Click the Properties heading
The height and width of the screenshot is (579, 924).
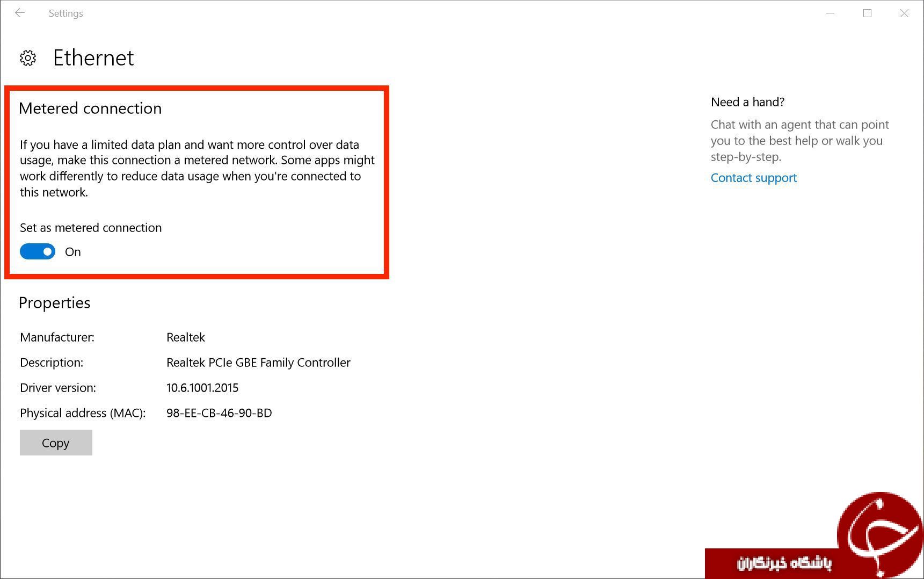54,303
